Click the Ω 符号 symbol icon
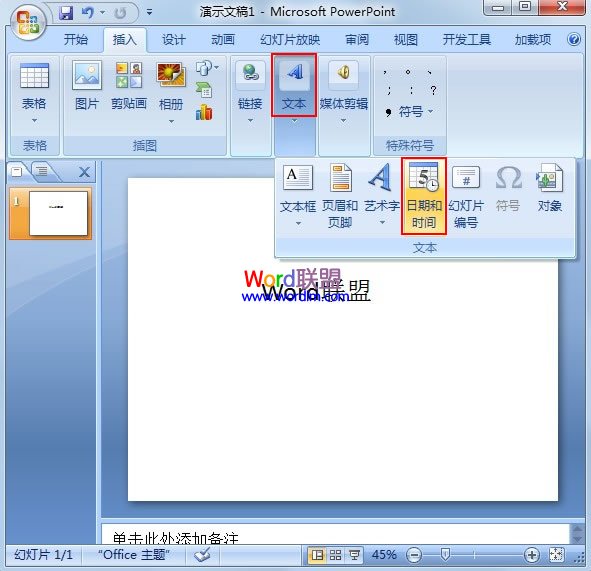The image size is (591, 571). pyautogui.click(x=508, y=188)
